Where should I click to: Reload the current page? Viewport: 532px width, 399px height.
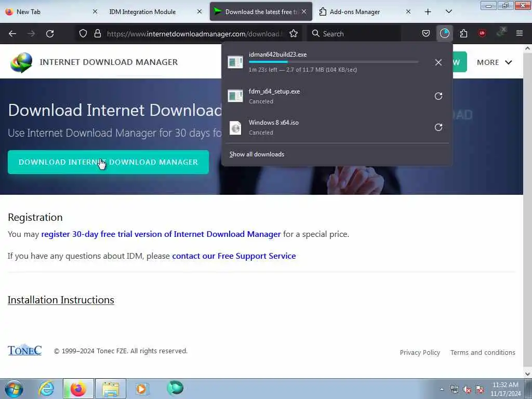coord(50,34)
